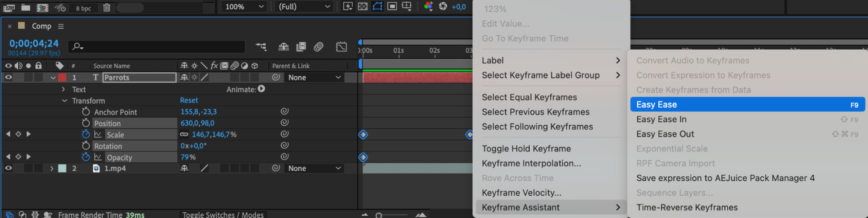Enable the motion blur icon in timeline
The height and width of the screenshot is (218, 868).
click(x=318, y=46)
